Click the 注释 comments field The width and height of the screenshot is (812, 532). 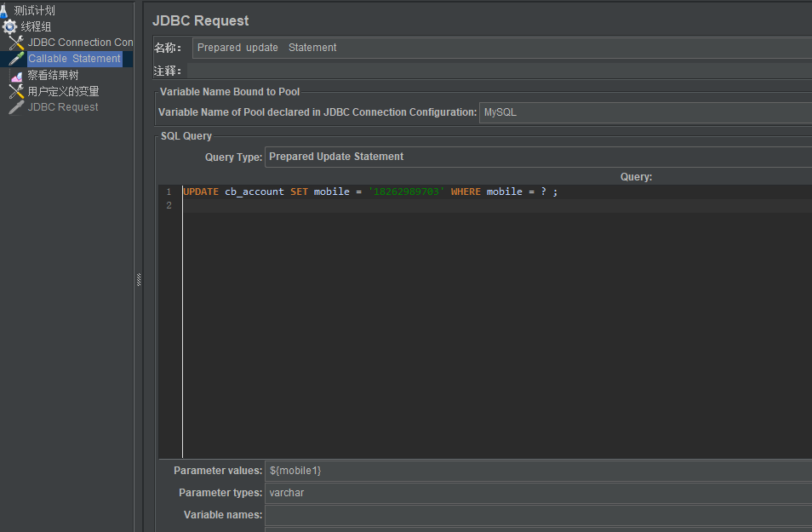point(500,71)
